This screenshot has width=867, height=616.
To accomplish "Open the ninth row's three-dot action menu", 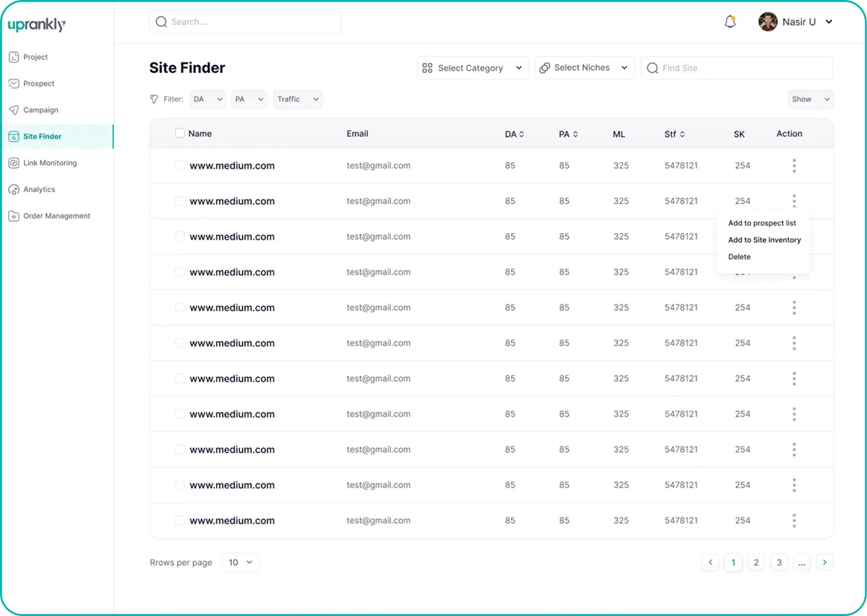I will click(794, 449).
